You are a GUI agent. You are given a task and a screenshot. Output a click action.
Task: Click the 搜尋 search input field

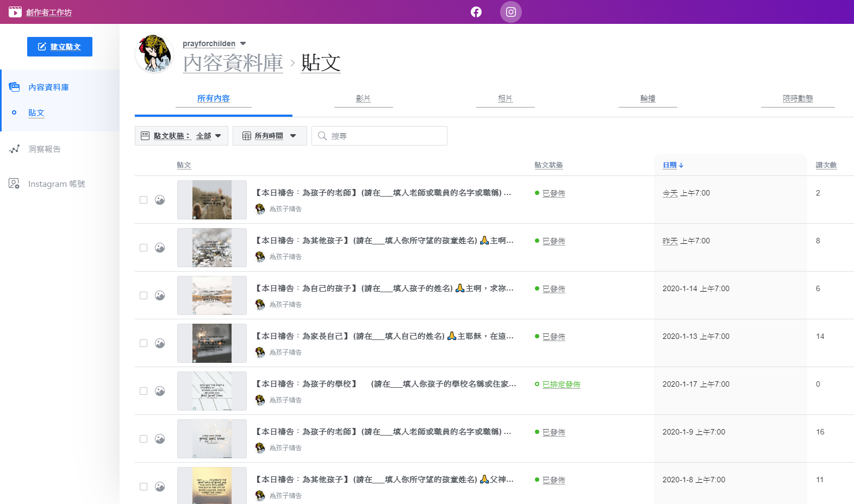pos(386,136)
